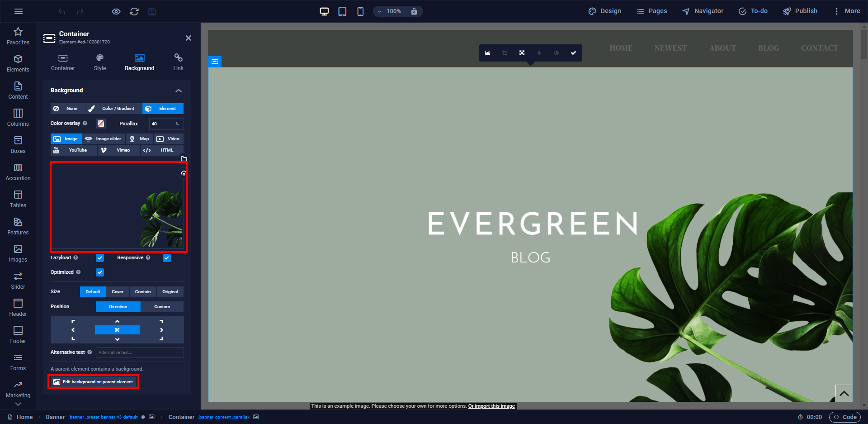Screen dimensions: 868x424
Task: Open Content in the sidebar
Action: [x=18, y=91]
